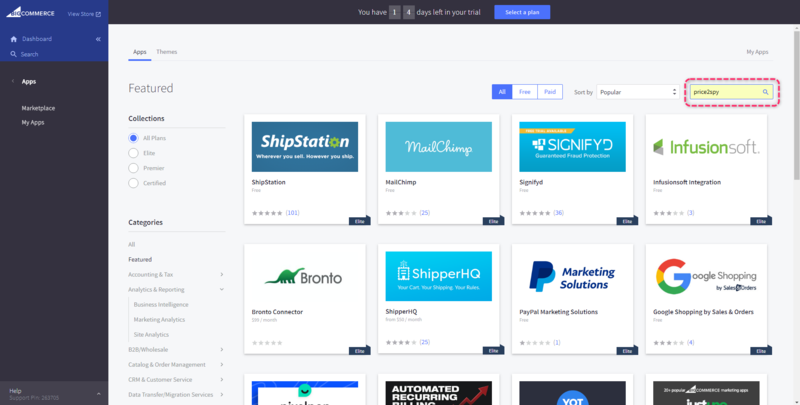
Task: Open Marketplace in sidebar
Action: 38,108
